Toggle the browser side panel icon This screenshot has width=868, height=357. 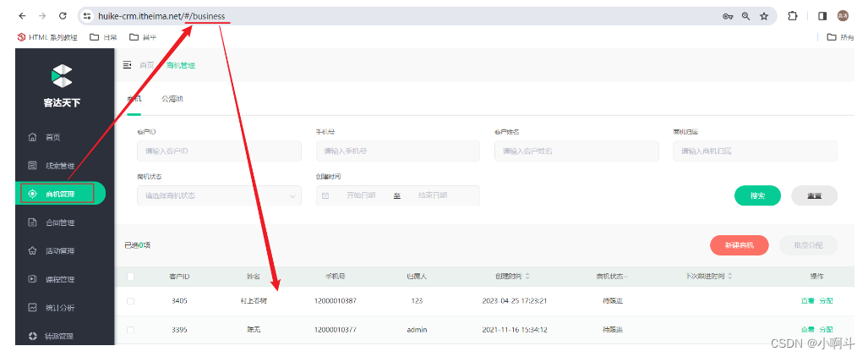822,16
